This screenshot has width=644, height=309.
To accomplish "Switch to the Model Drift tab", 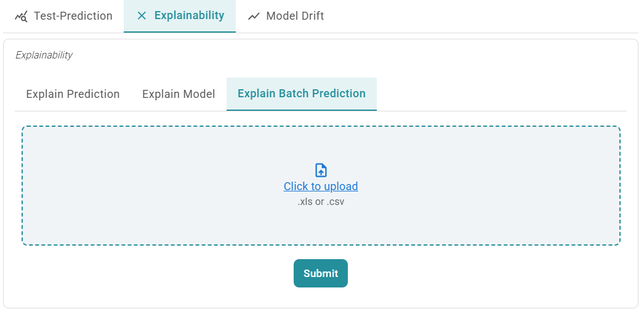I will [295, 16].
